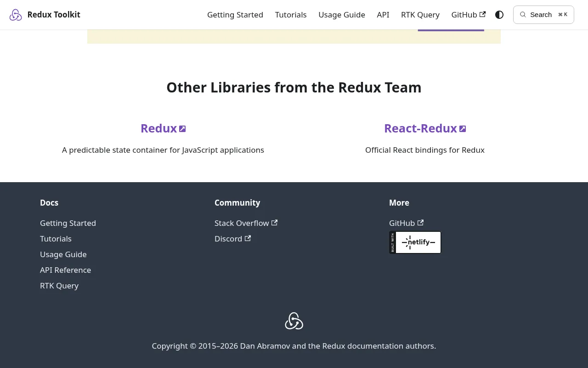Open footer Getting Started link
This screenshot has width=588, height=368.
[68, 223]
